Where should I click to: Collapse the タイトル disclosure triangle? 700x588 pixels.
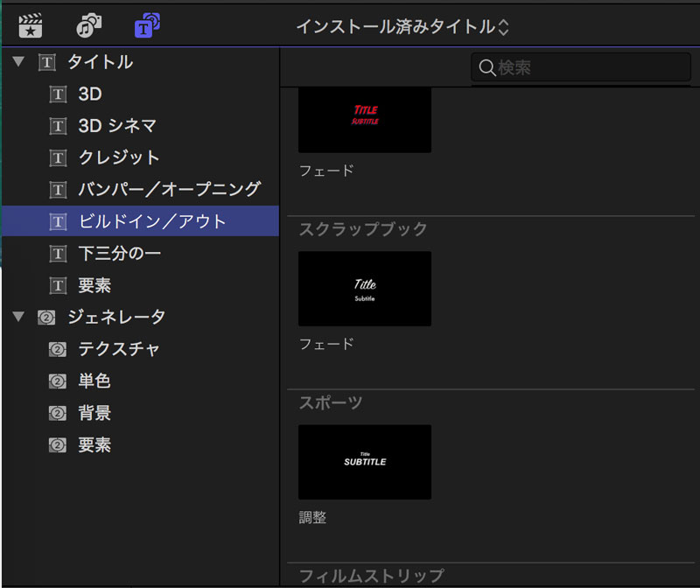tap(18, 62)
